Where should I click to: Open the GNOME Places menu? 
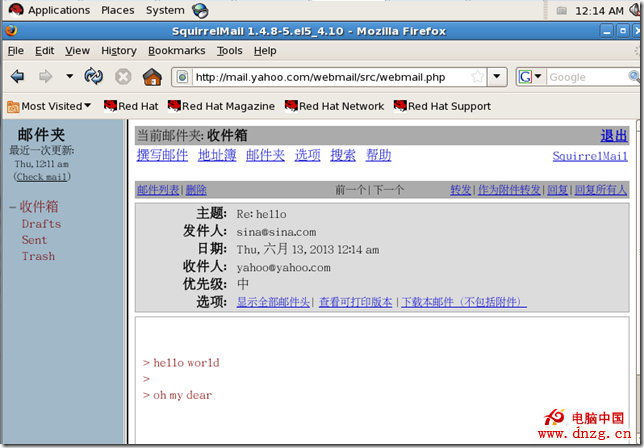tap(118, 10)
